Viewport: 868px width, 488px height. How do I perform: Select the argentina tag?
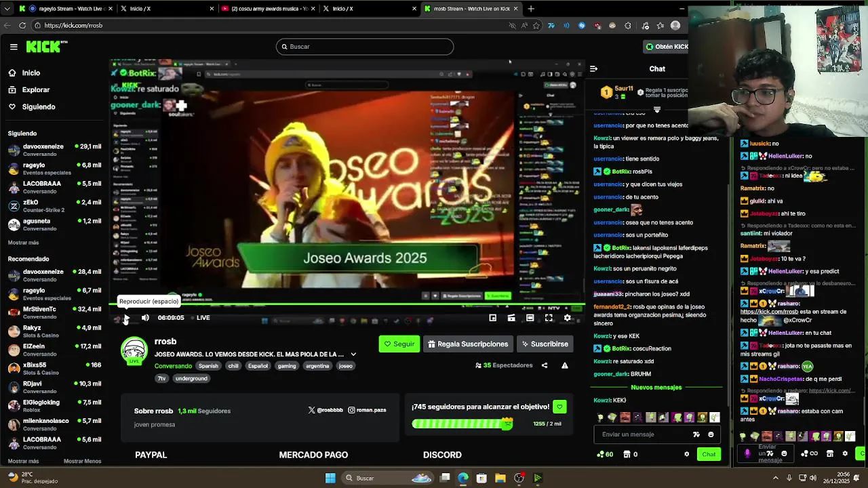317,366
